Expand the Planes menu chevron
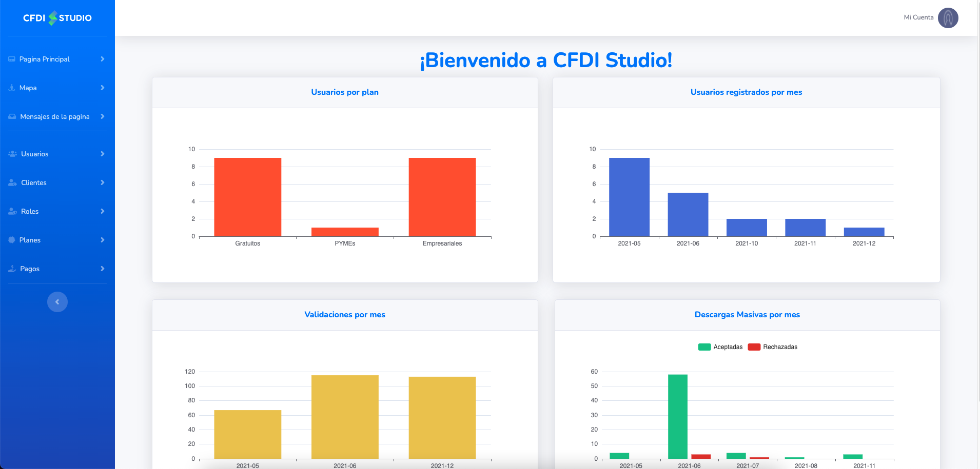The width and height of the screenshot is (980, 469). pos(103,240)
